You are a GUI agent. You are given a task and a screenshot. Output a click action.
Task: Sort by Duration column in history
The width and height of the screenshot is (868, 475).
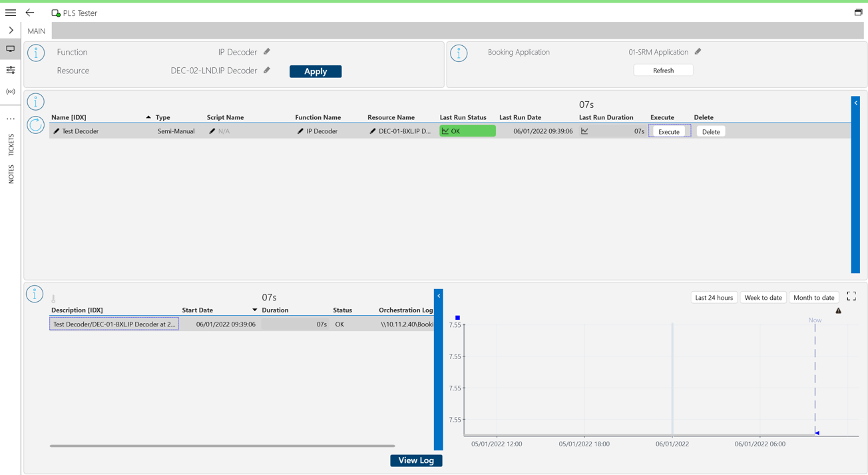tap(275, 310)
